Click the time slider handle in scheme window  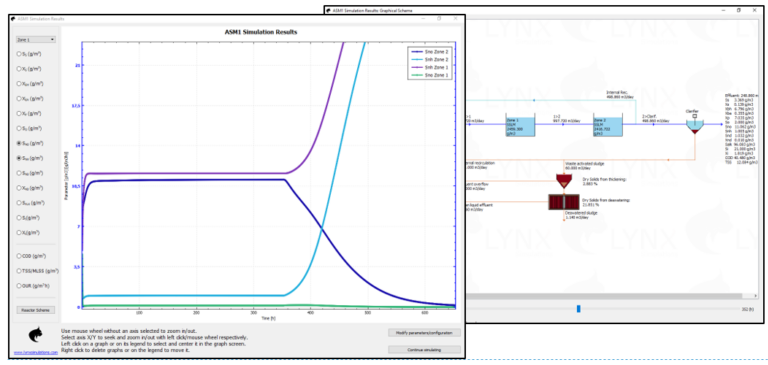click(578, 309)
